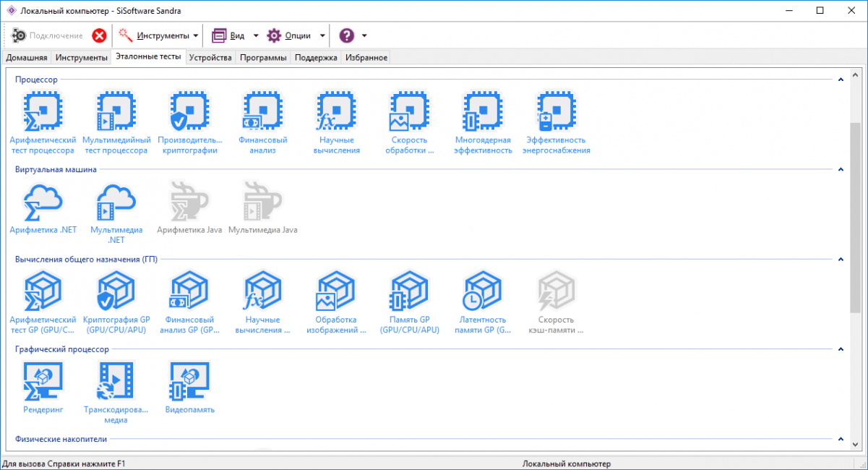Open Многоядерная эффективность test
This screenshot has height=470, width=868.
482,123
